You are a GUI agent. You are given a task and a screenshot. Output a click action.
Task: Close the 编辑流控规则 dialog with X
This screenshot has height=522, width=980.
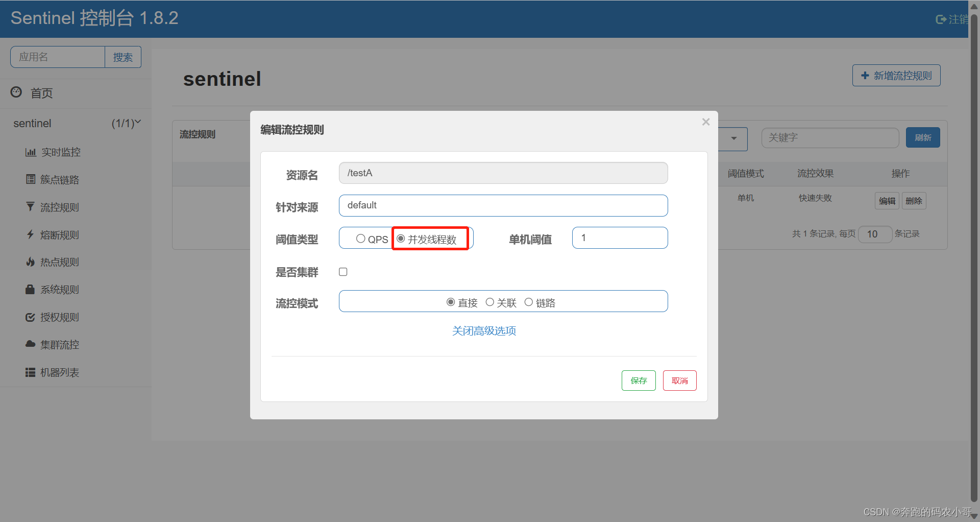point(706,122)
